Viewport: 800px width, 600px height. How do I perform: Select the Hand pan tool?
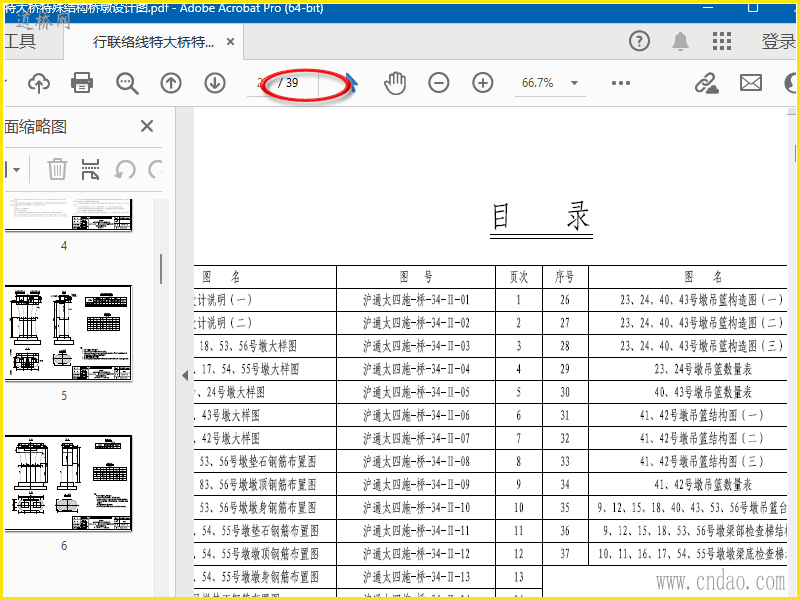pyautogui.click(x=395, y=83)
